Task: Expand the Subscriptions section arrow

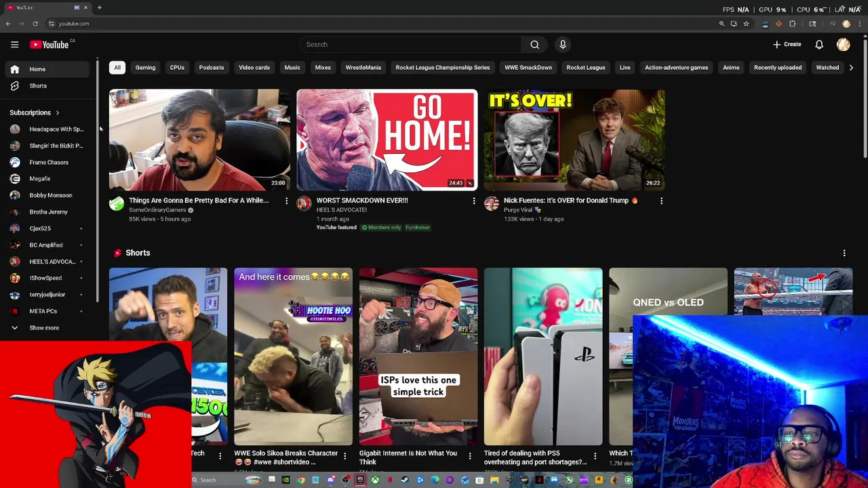Action: (58, 113)
